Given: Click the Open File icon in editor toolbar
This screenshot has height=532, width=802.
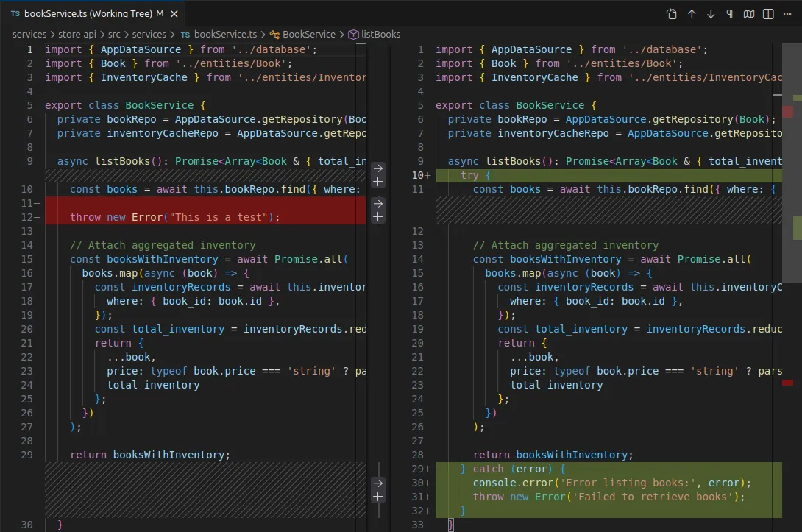Looking at the screenshot, I should tap(672, 14).
